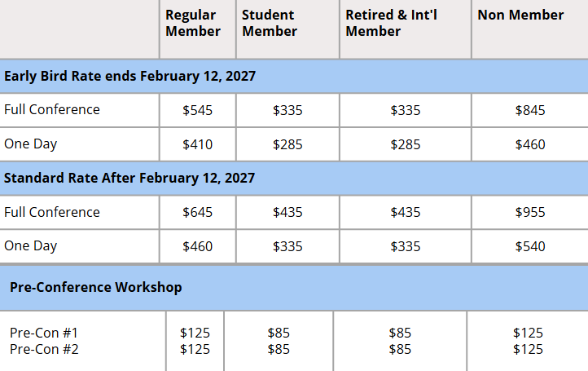Click the Early Bird Rate section heading

click(129, 76)
